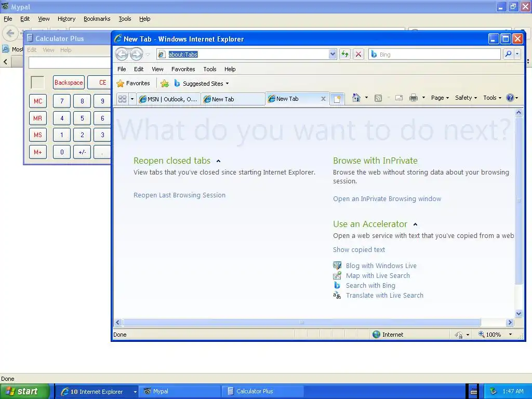
Task: Open IE File menu
Action: click(x=122, y=69)
